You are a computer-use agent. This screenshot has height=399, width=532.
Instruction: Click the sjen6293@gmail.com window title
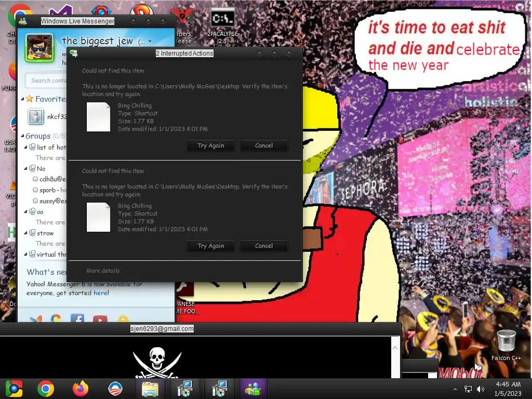coord(162,329)
